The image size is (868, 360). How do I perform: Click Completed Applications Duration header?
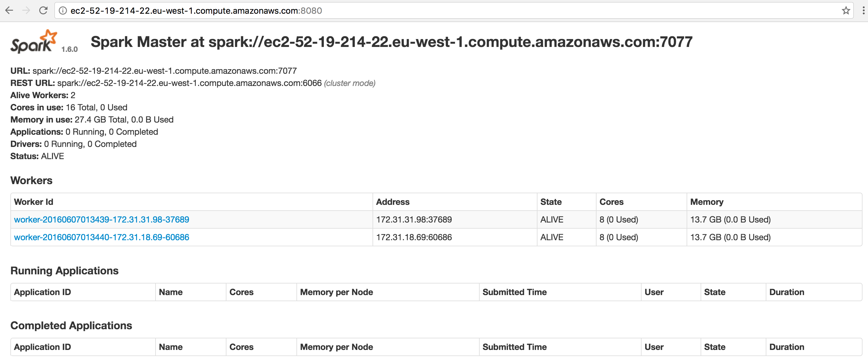pos(786,347)
